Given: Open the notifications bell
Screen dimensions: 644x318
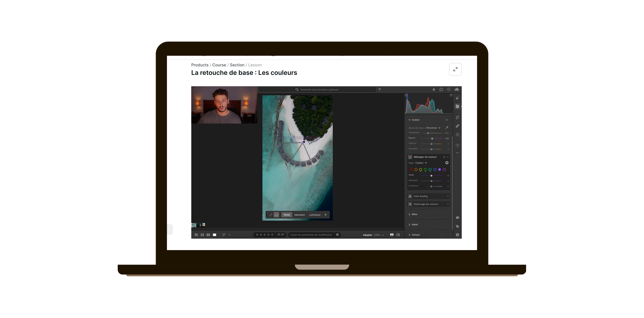Looking at the screenshot, I should point(434,89).
